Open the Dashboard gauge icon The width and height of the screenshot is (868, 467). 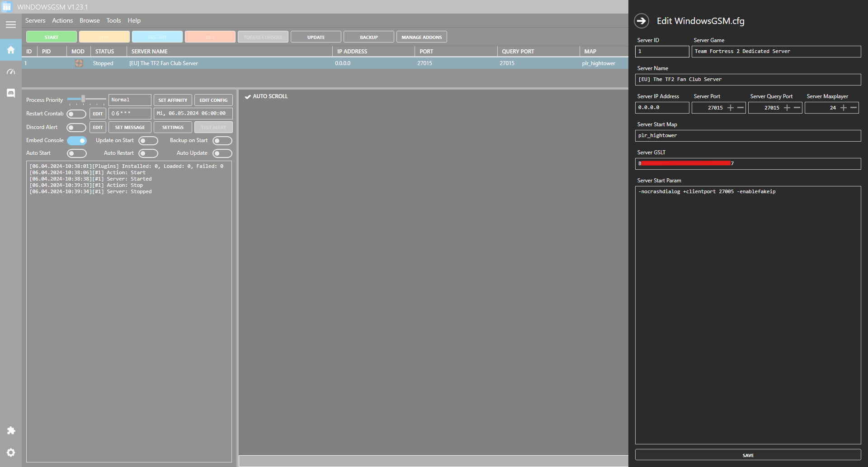coord(11,71)
